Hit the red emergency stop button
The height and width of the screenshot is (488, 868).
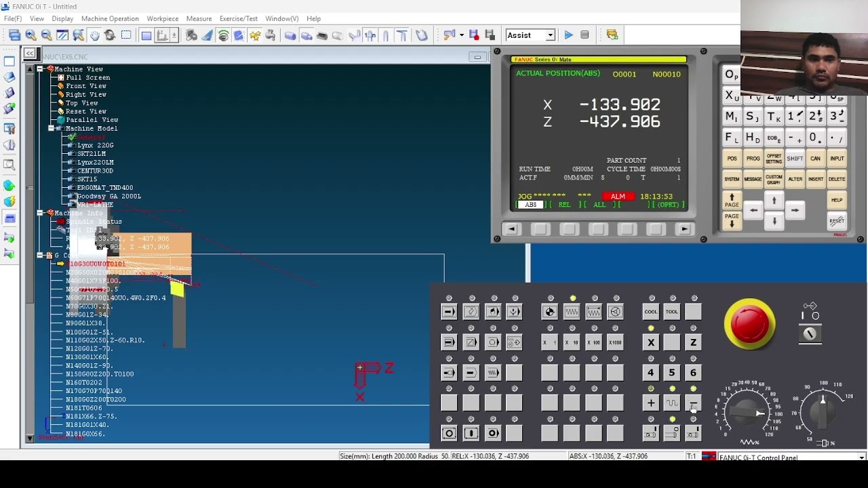click(x=749, y=324)
